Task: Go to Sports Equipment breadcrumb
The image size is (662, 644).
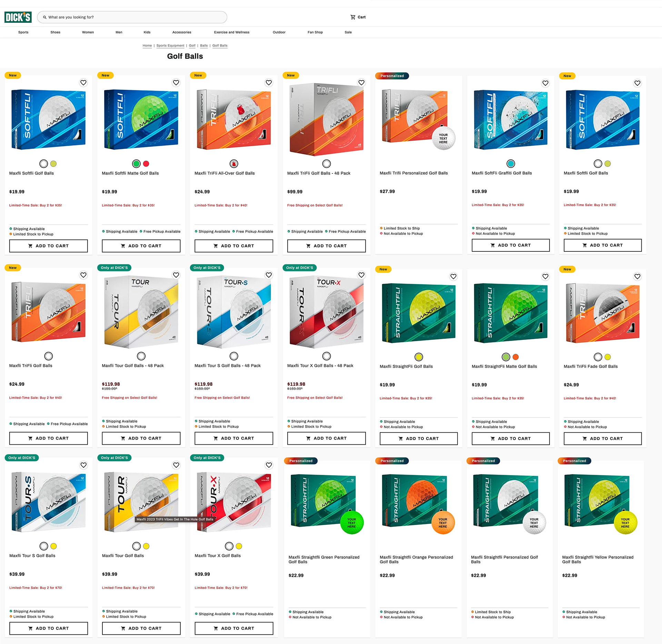Action: tap(170, 46)
